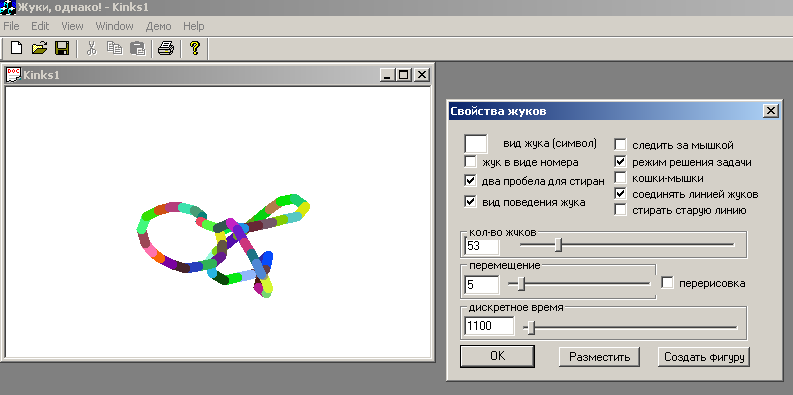Click the New document toolbar icon

point(17,49)
